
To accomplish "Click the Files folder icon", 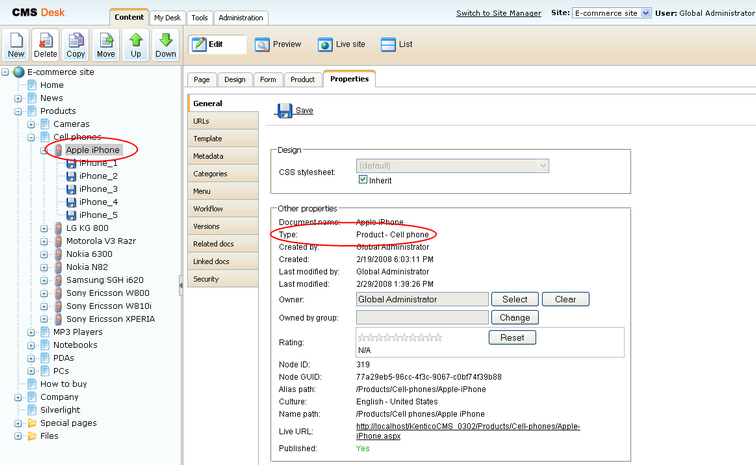I will [32, 436].
